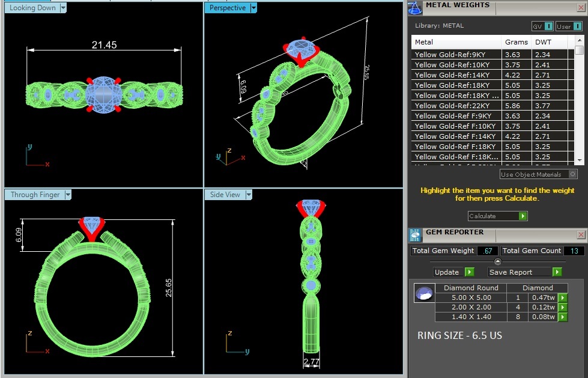
Task: Select the Yellow Gold-Ref:14KY row
Action: (x=456, y=75)
